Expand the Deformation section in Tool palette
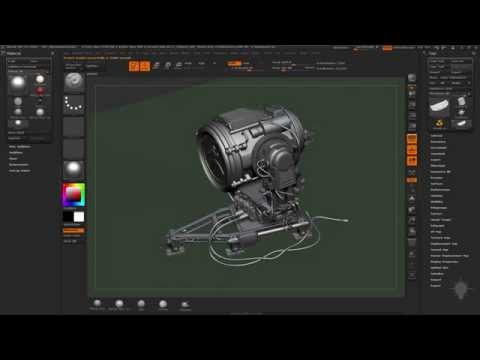This screenshot has height=360, width=480. [440, 190]
